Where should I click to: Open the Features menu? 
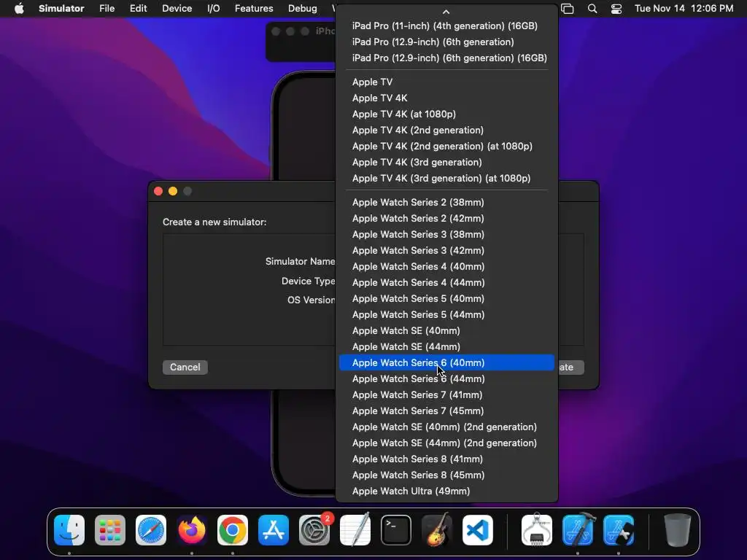point(254,8)
